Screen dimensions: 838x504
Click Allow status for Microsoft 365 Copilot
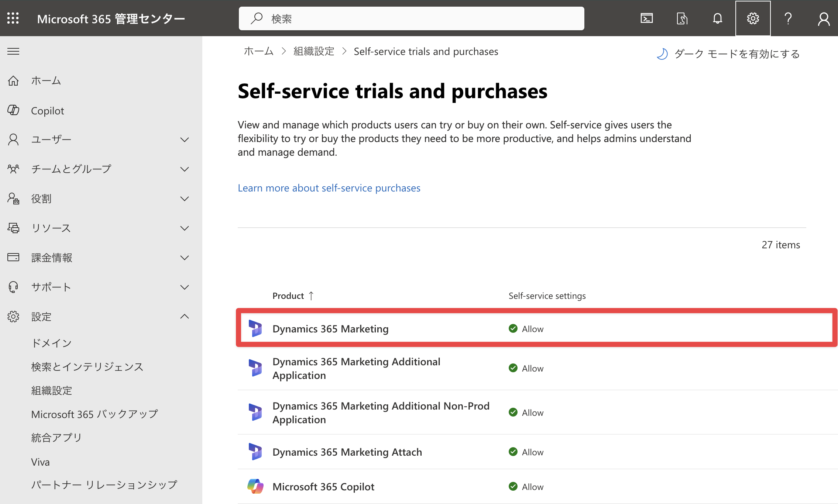pos(526,487)
